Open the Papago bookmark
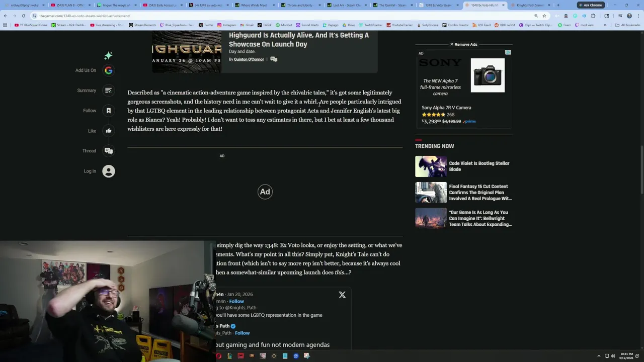This screenshot has height=362, width=644. [x=331, y=25]
